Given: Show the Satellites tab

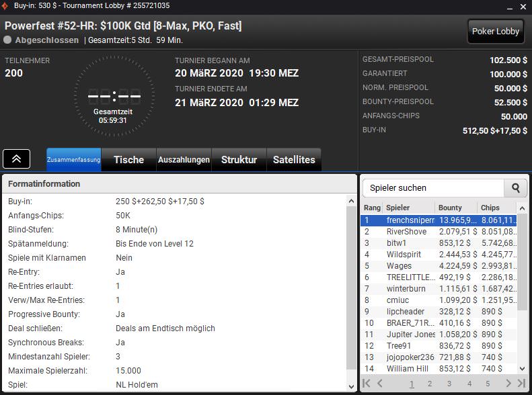Looking at the screenshot, I should (x=294, y=160).
